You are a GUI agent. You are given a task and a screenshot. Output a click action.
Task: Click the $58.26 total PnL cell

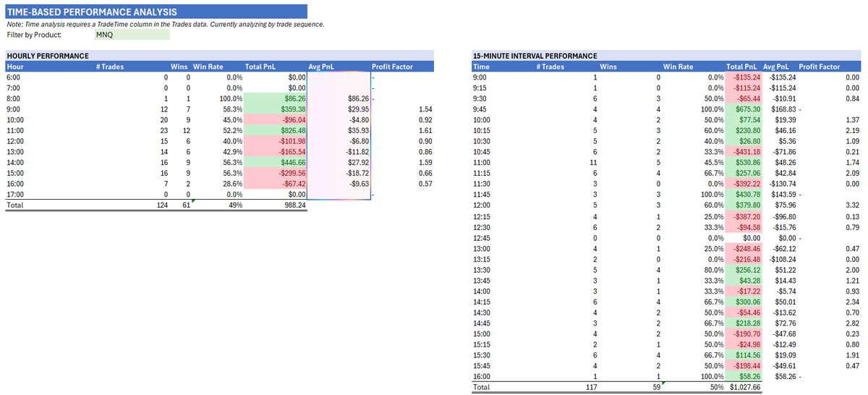tap(744, 376)
